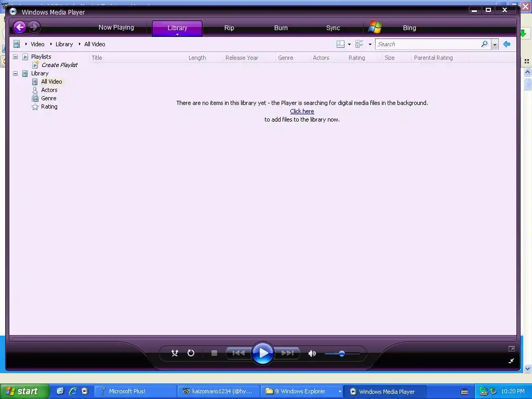Switch to compact mode icon
The image size is (532, 399).
511,361
